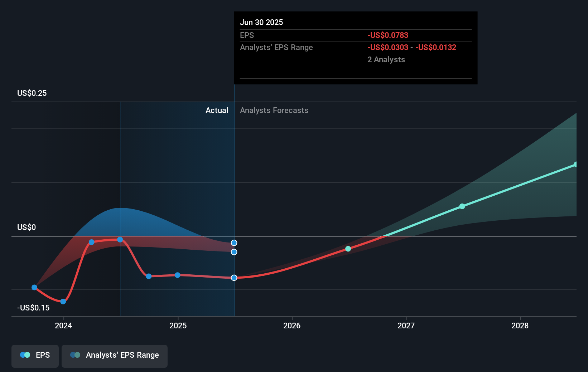
Task: Toggle the EPS legend series
Action: 35,356
